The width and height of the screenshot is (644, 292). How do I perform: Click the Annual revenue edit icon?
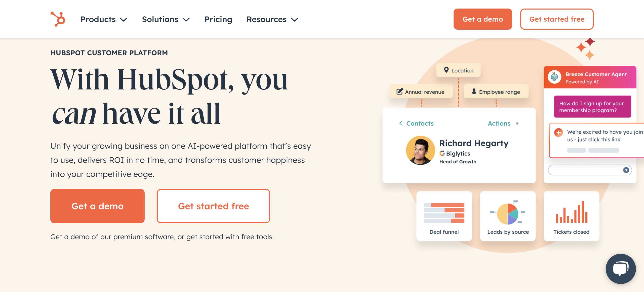[x=399, y=91]
